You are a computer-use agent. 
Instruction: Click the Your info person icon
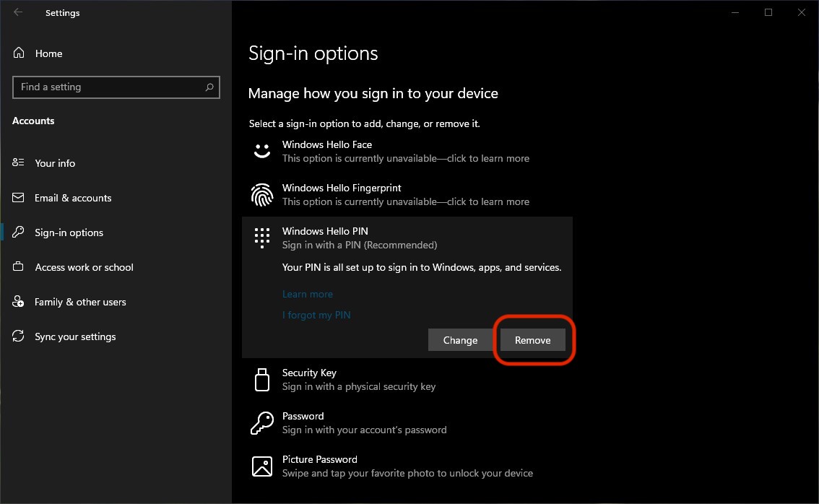(18, 162)
